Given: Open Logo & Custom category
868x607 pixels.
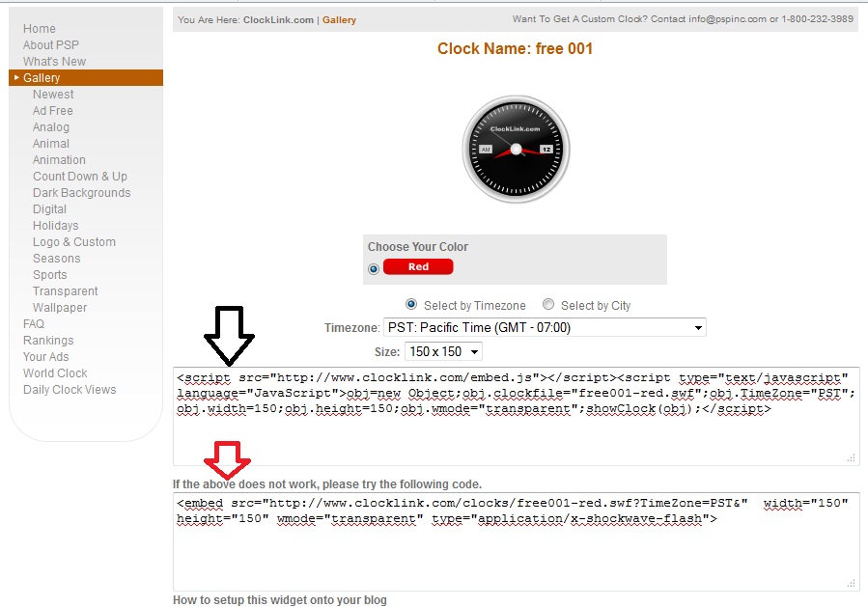Looking at the screenshot, I should tap(74, 242).
